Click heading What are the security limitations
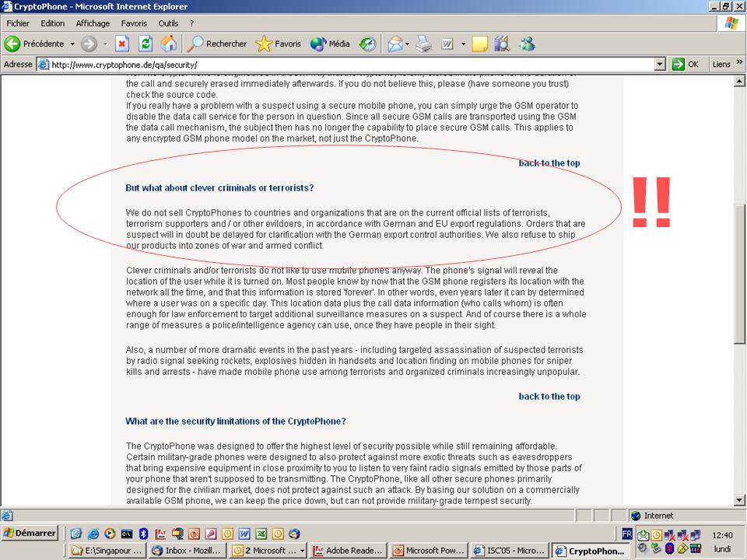 click(x=235, y=421)
